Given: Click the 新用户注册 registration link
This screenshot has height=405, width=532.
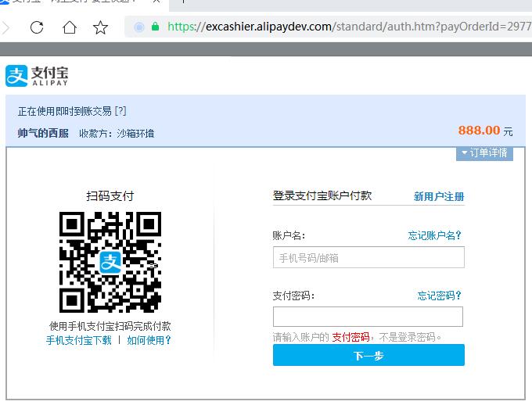Looking at the screenshot, I should (438, 196).
